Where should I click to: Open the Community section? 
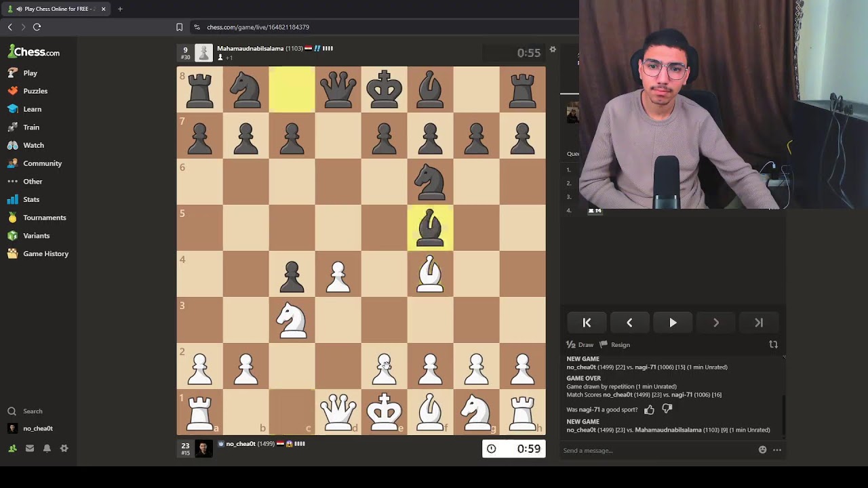(x=35, y=163)
